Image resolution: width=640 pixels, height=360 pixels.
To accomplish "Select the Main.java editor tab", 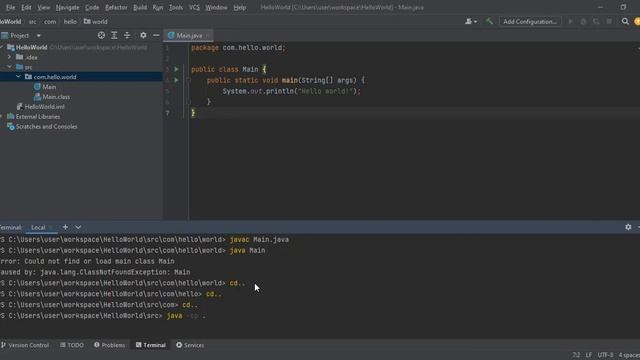I will coord(189,36).
